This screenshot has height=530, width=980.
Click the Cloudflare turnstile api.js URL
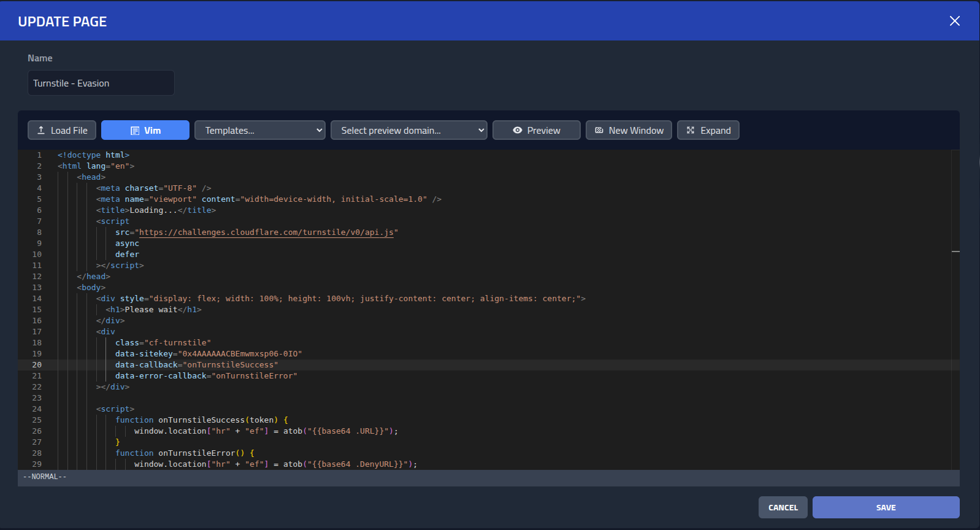tap(266, 232)
